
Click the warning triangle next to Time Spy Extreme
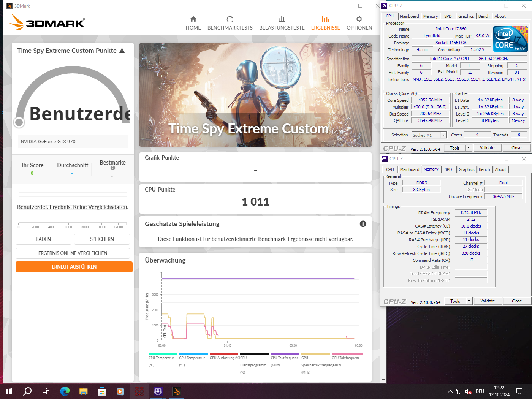coord(122,51)
